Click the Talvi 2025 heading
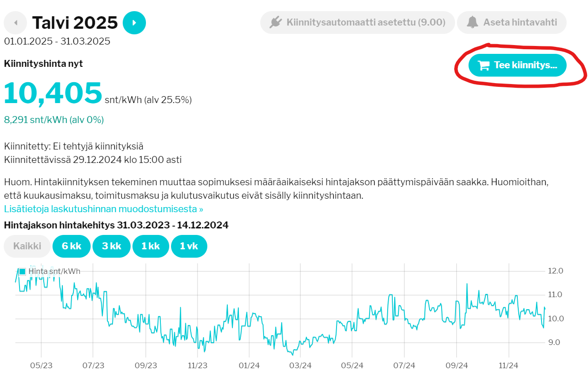 click(75, 22)
